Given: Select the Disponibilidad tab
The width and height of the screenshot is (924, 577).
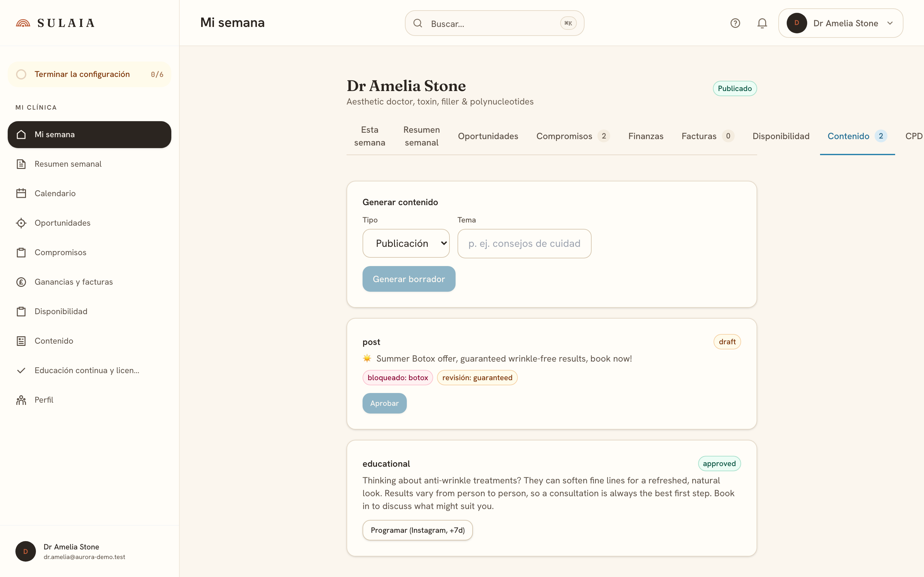Looking at the screenshot, I should [781, 136].
